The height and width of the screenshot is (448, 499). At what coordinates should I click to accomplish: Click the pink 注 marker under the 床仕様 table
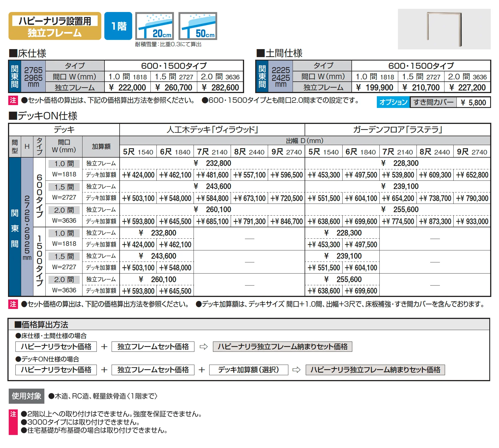click(13, 100)
